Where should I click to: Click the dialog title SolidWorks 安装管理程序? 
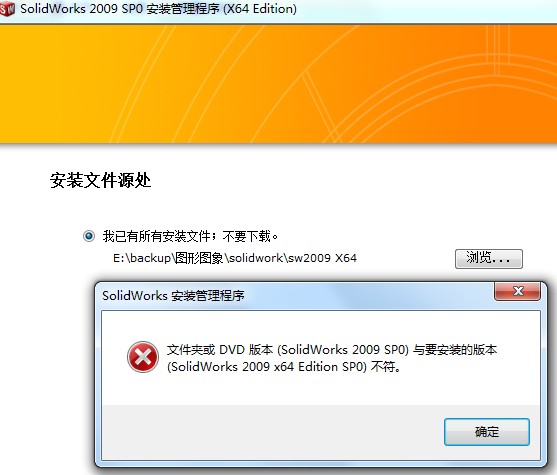click(173, 296)
